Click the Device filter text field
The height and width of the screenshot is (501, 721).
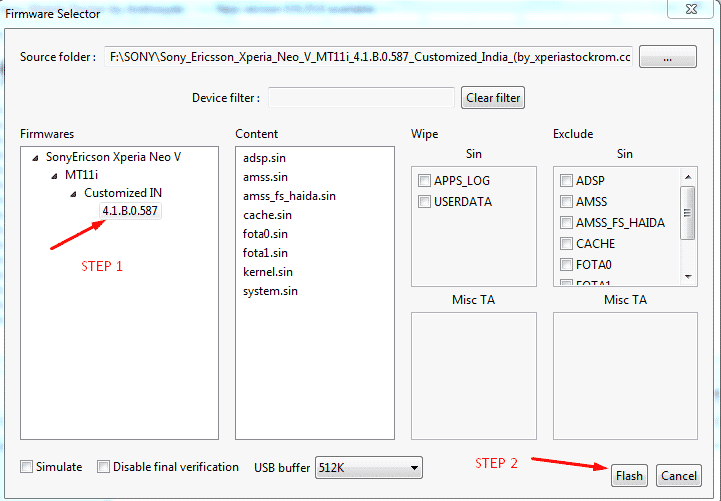(361, 98)
